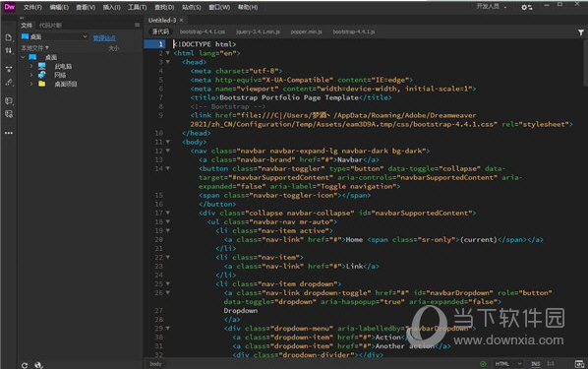
Task: Click line number 1 in the gutter
Action: click(x=160, y=44)
